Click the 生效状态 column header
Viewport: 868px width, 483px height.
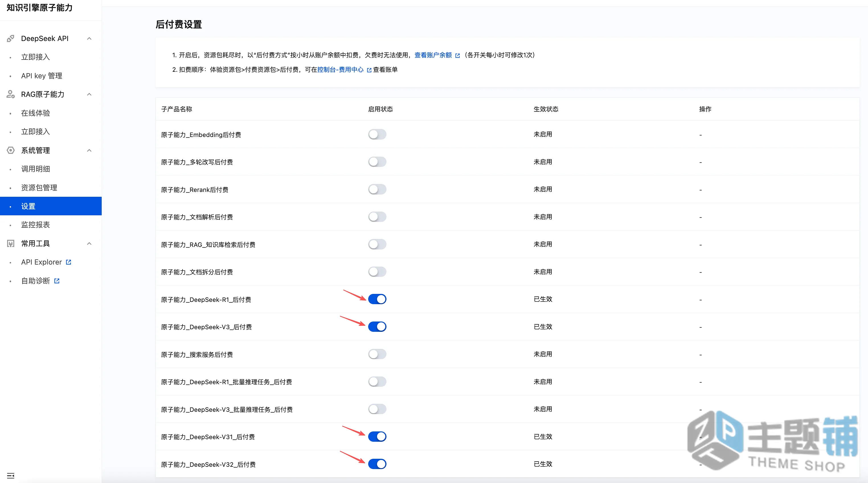[x=546, y=109]
